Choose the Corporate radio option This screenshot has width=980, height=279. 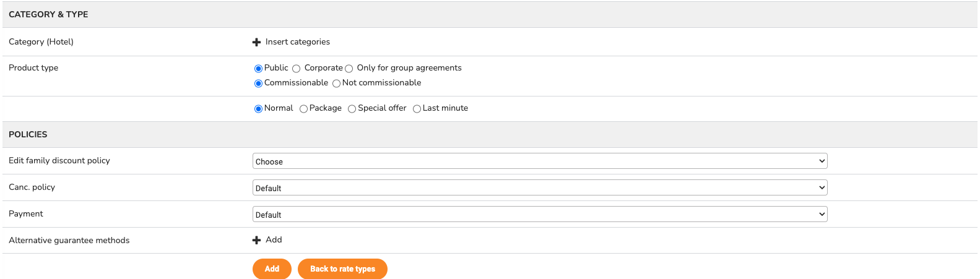pyautogui.click(x=296, y=69)
